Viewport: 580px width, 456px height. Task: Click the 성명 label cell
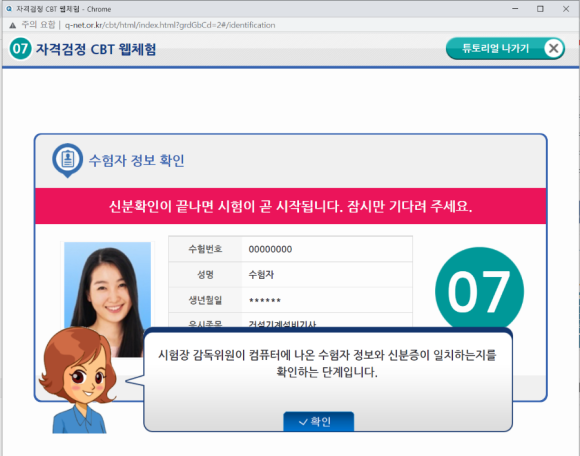(205, 274)
